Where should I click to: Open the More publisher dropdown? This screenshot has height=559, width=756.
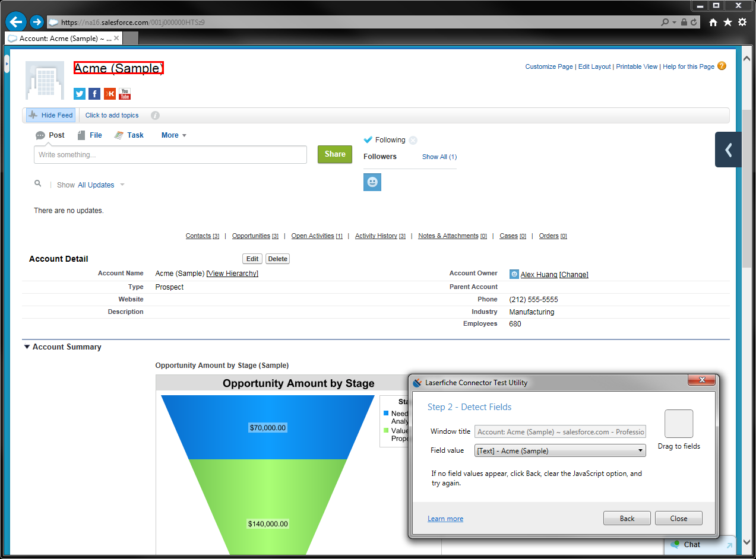click(174, 135)
